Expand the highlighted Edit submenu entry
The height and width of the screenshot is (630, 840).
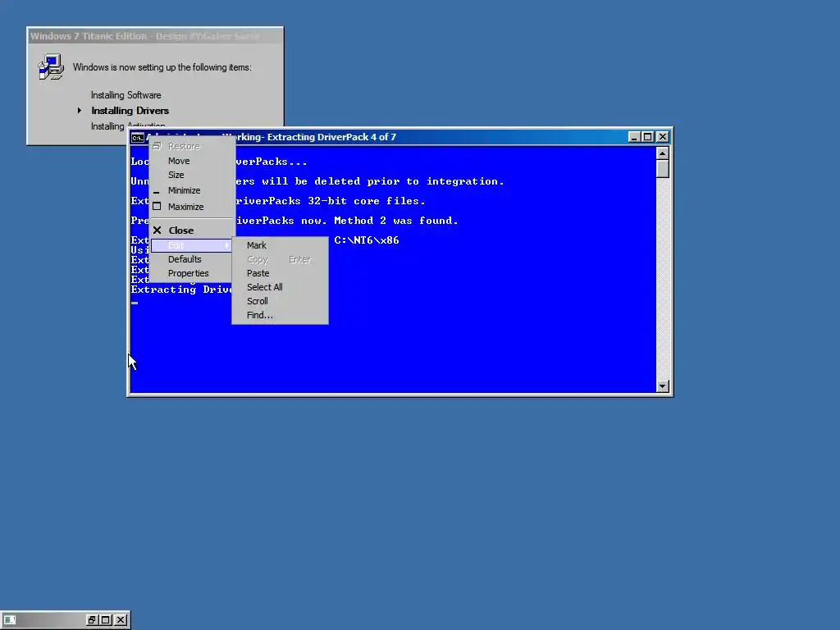[192, 245]
